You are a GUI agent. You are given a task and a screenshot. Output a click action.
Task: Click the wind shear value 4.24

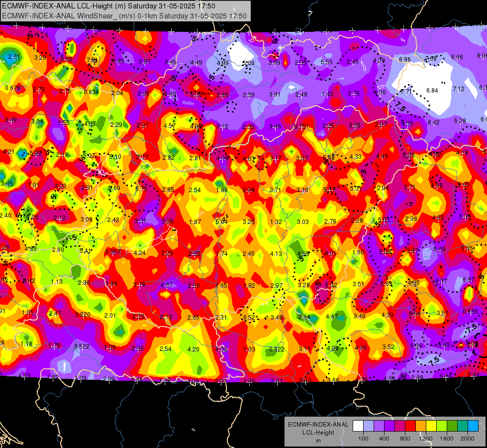point(139,253)
